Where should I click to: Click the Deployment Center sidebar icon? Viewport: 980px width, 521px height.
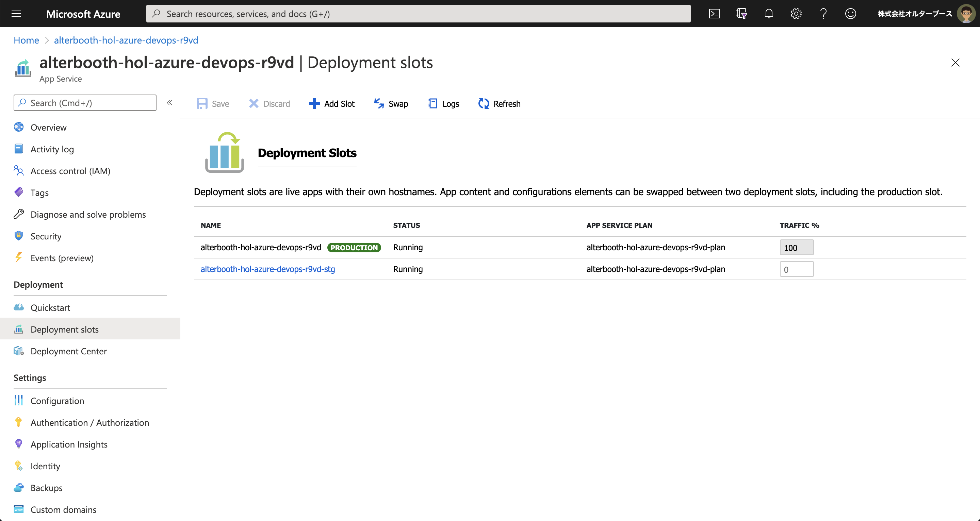coord(18,351)
